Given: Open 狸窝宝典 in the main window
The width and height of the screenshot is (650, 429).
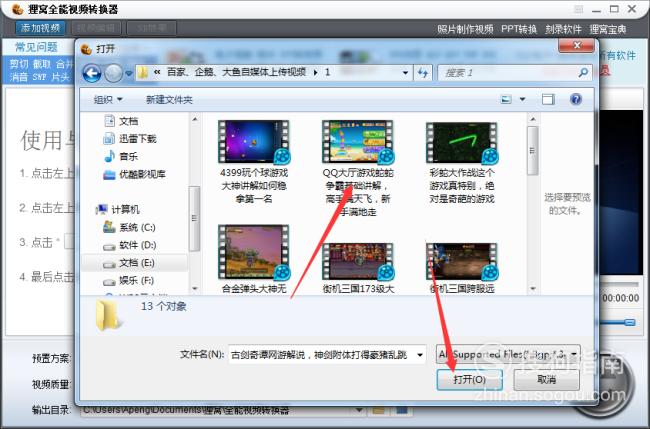Looking at the screenshot, I should point(608,29).
